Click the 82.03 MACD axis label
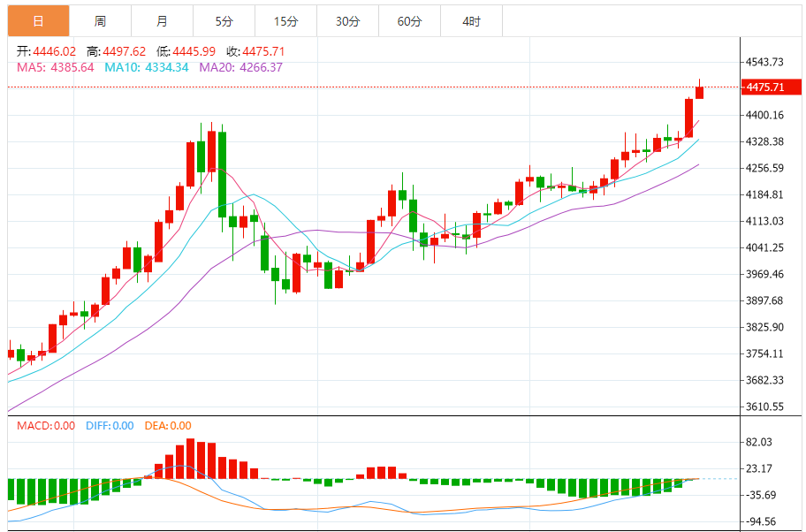 pyautogui.click(x=759, y=442)
